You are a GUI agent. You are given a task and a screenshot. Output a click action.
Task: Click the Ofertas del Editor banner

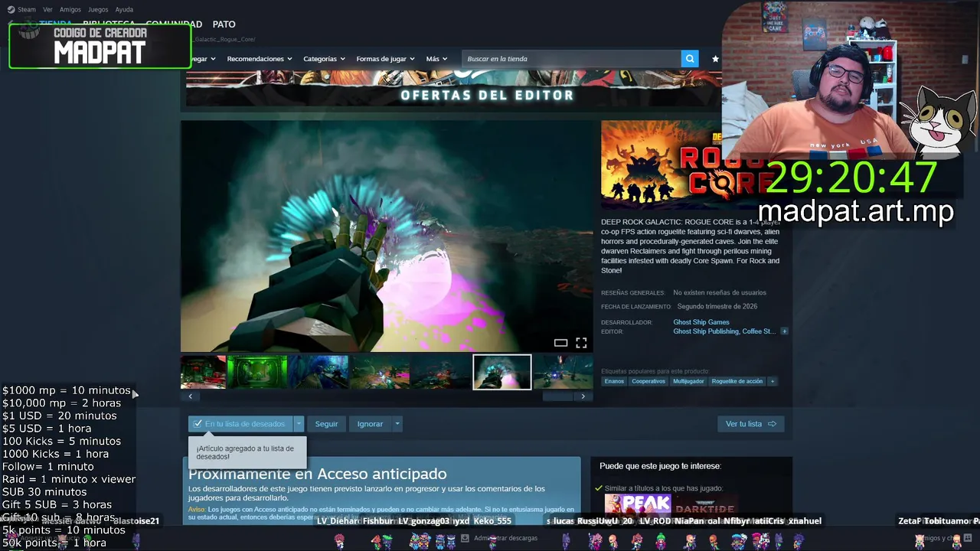(x=453, y=88)
